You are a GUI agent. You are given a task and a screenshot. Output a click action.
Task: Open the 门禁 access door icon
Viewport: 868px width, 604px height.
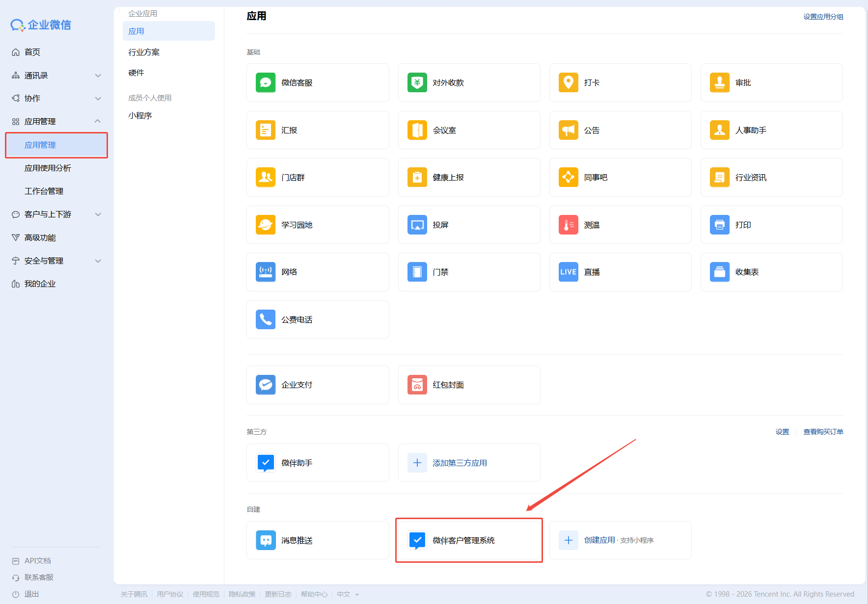pos(417,272)
